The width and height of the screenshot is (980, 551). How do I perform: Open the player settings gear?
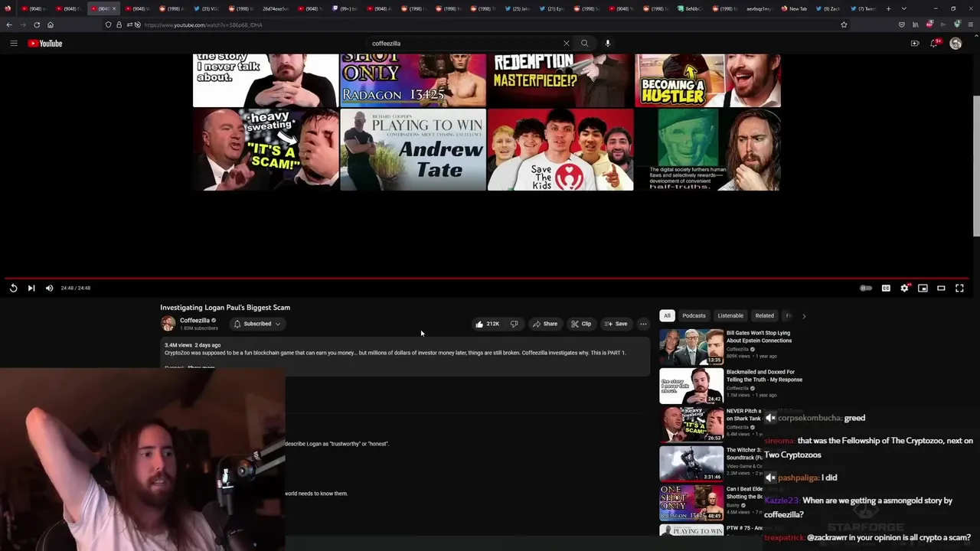click(904, 288)
